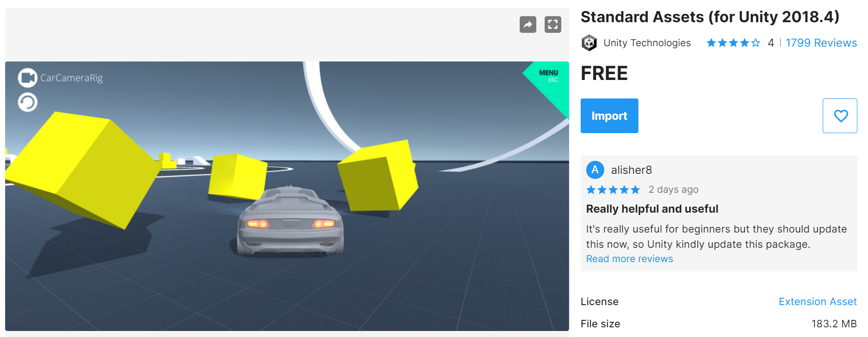Click the Import button
The image size is (868, 337).
tap(609, 116)
